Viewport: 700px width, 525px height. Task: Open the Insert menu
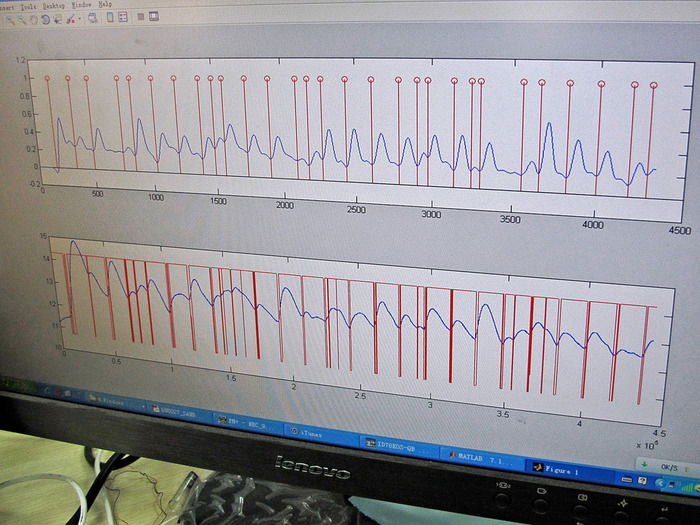pos(7,8)
